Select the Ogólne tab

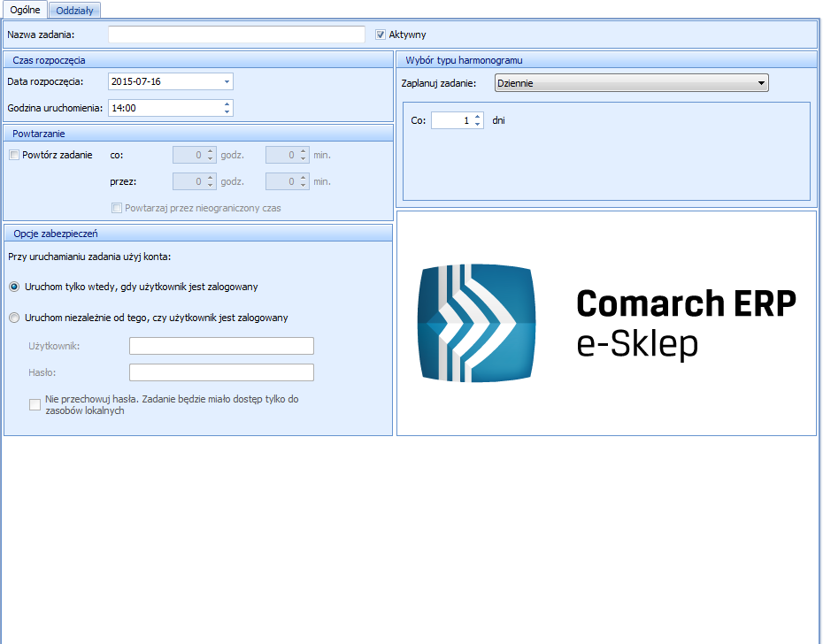point(25,10)
